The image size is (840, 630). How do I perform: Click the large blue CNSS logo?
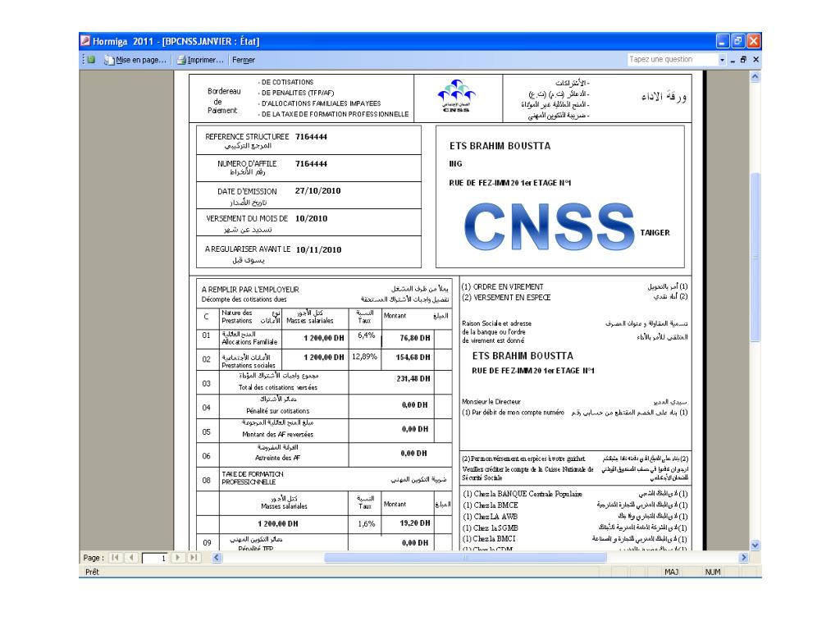click(x=550, y=226)
